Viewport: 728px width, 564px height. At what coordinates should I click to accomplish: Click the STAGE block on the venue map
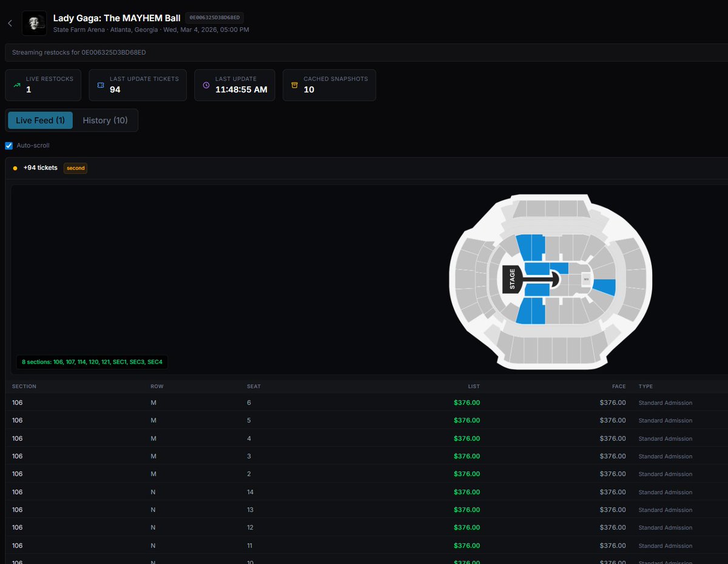click(x=513, y=279)
